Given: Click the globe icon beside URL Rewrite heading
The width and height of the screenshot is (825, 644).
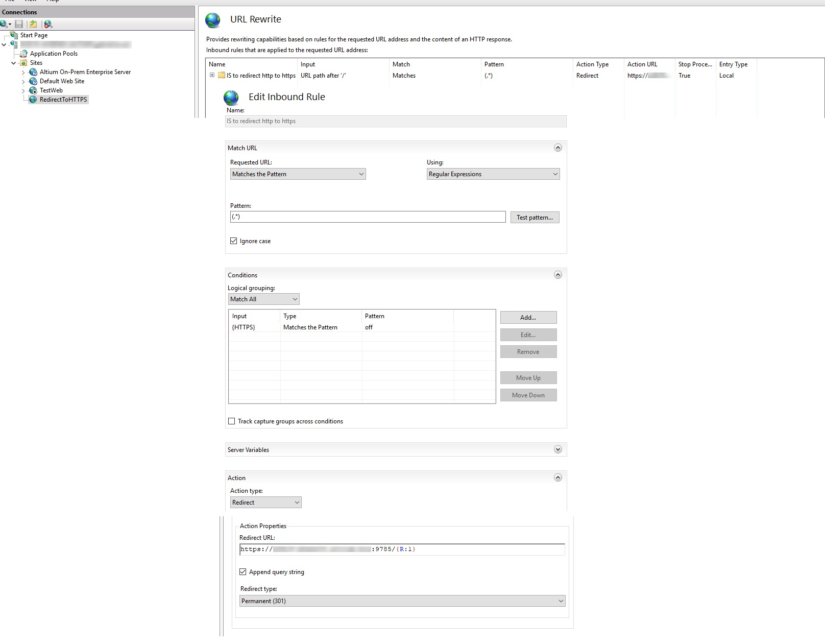Looking at the screenshot, I should [x=213, y=20].
